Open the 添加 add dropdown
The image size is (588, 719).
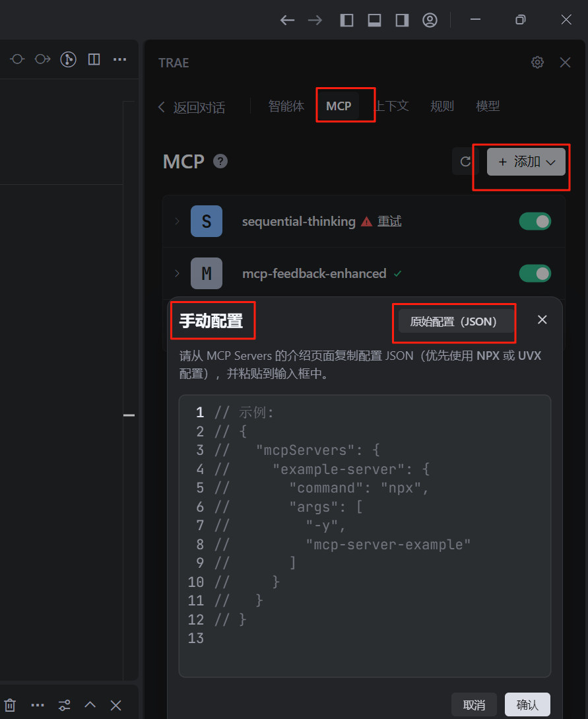tap(526, 161)
